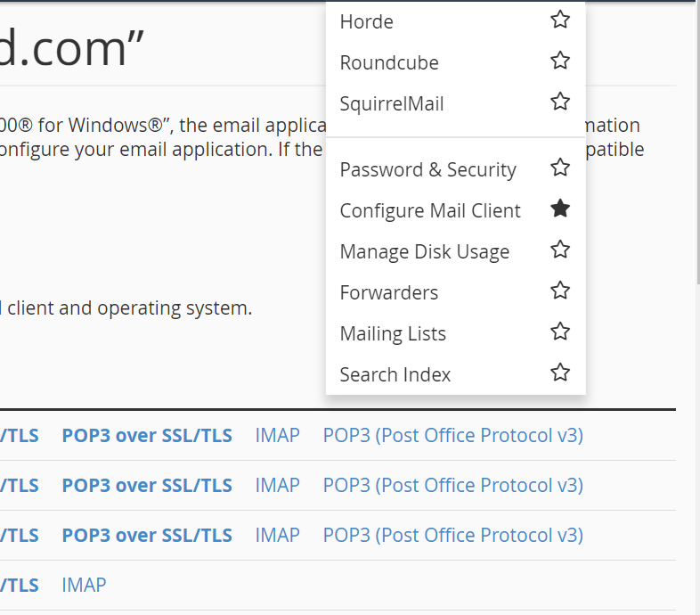
Task: Click second row POP3 (Post Office Protocol v3)
Action: point(452,485)
